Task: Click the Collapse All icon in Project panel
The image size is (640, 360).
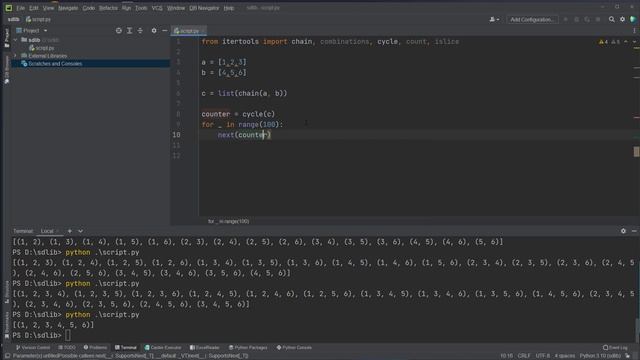Action: (140, 31)
